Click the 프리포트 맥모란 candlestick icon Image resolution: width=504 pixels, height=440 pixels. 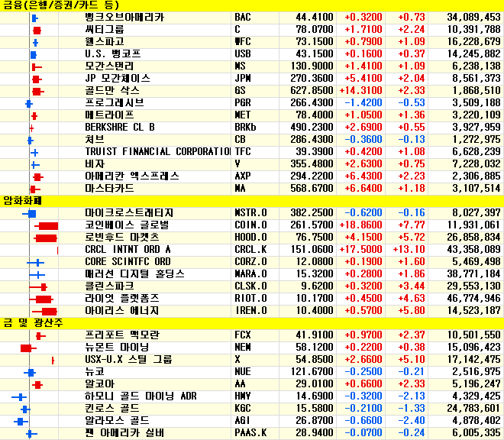(40, 336)
